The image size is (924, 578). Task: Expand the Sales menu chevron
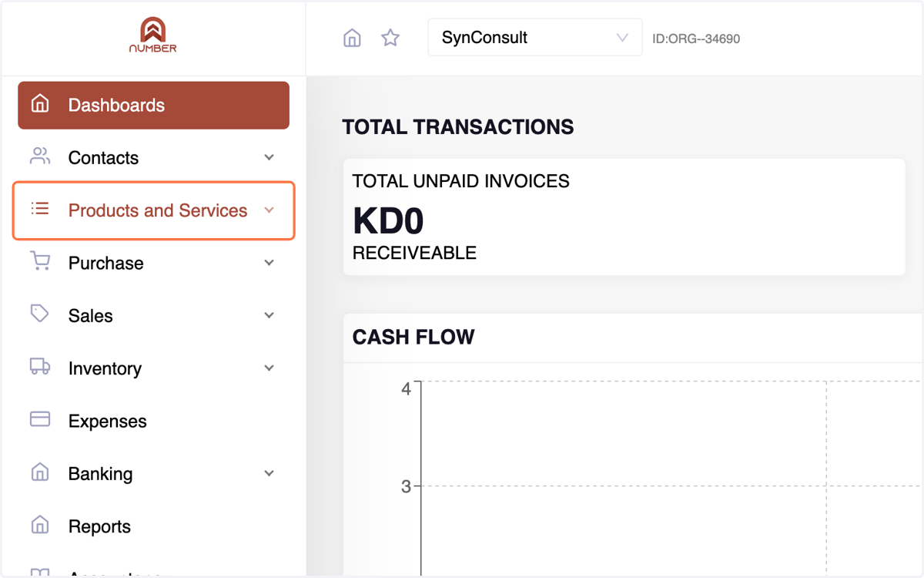click(x=269, y=315)
